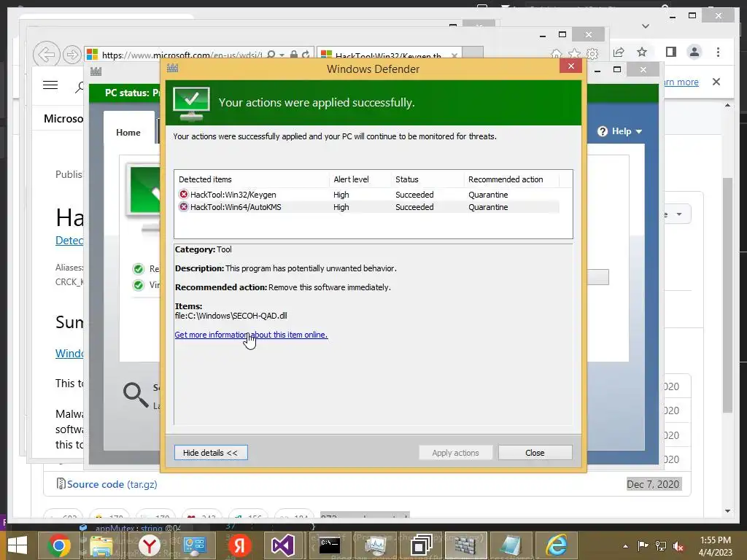
Task: Click refresh icon in Internet Explorer address bar
Action: tap(306, 55)
